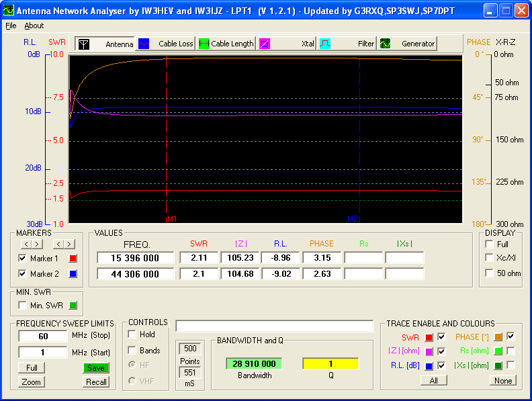Open the File menu
This screenshot has width=532, height=401.
click(x=11, y=26)
